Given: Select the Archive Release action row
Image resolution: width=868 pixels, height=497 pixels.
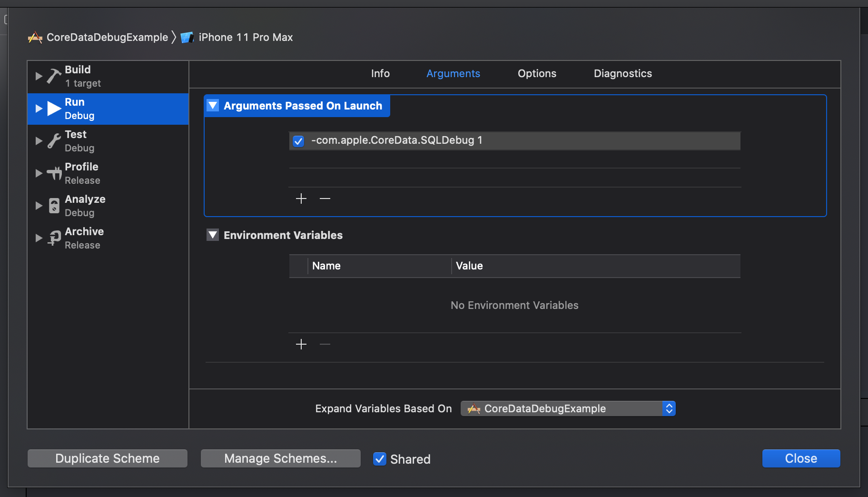Looking at the screenshot, I should pos(108,238).
